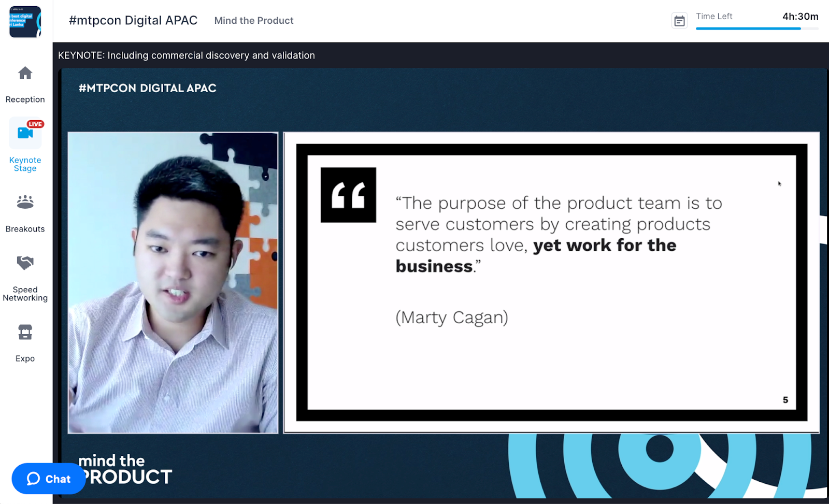Click the 4h:30m remaining time value
829x504 pixels.
coord(801,17)
